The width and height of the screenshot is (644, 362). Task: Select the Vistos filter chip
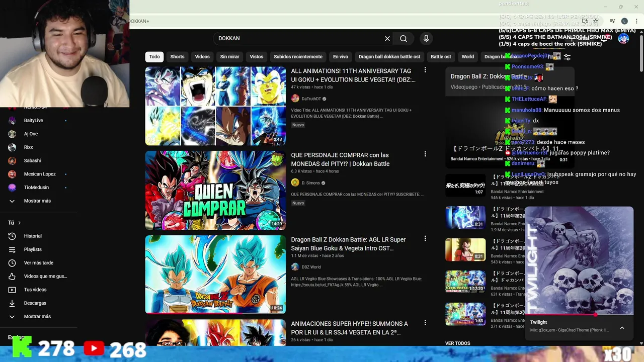click(x=257, y=57)
